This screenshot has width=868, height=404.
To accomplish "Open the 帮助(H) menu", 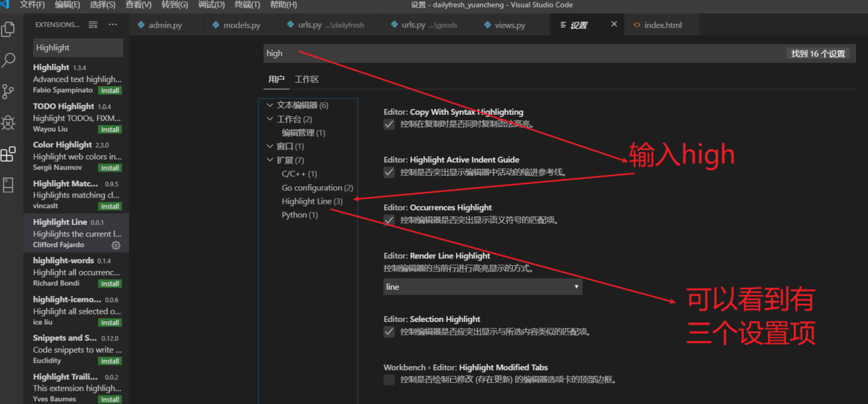I will pyautogui.click(x=283, y=5).
